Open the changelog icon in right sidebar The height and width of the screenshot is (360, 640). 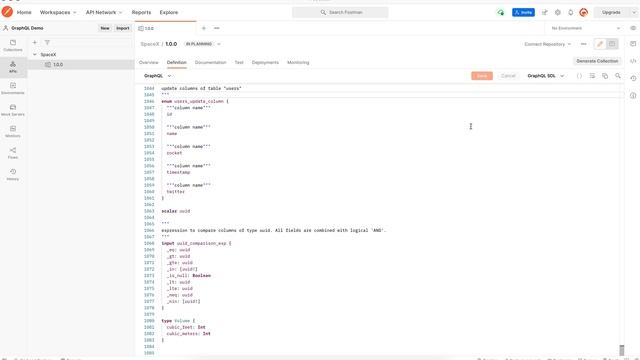633,78
